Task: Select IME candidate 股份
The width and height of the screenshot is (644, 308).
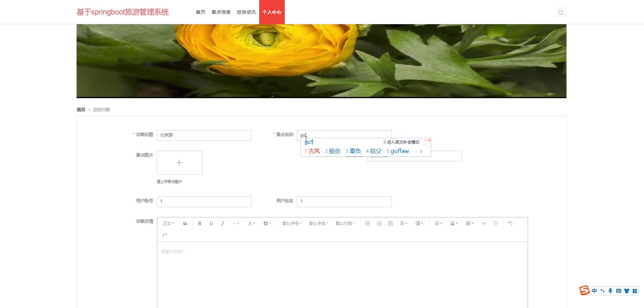Action: [x=333, y=151]
